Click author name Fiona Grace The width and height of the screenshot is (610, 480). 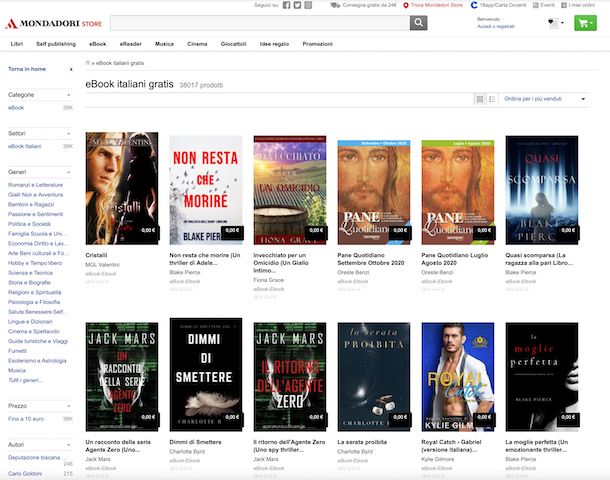pos(268,280)
